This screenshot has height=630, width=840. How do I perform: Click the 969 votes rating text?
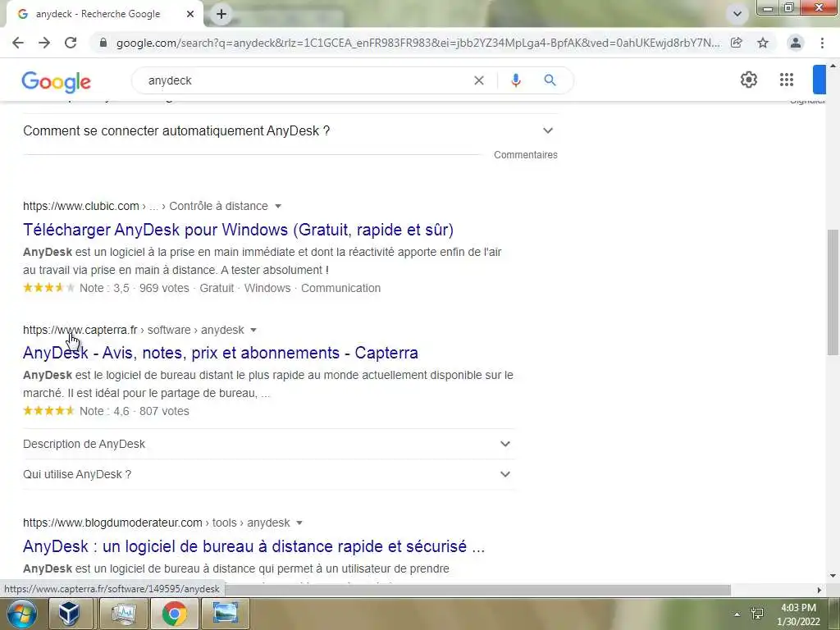164,288
